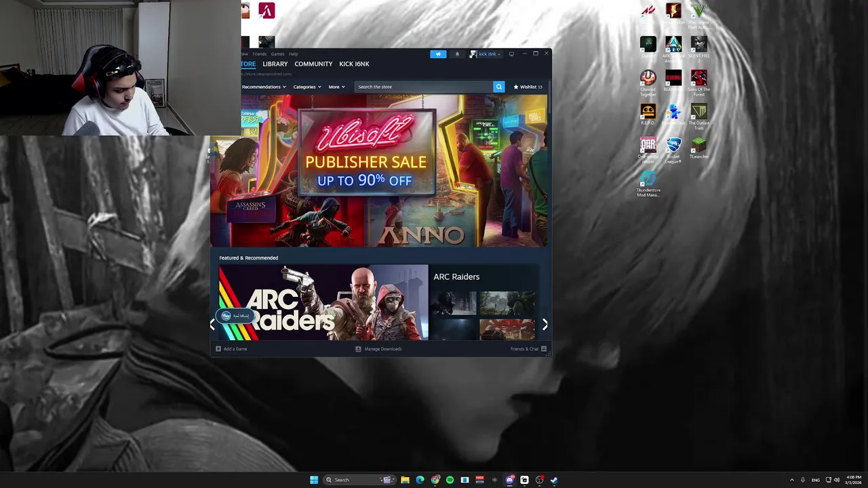Show hidden system tray icons chevron
868x488 pixels.
[791, 480]
